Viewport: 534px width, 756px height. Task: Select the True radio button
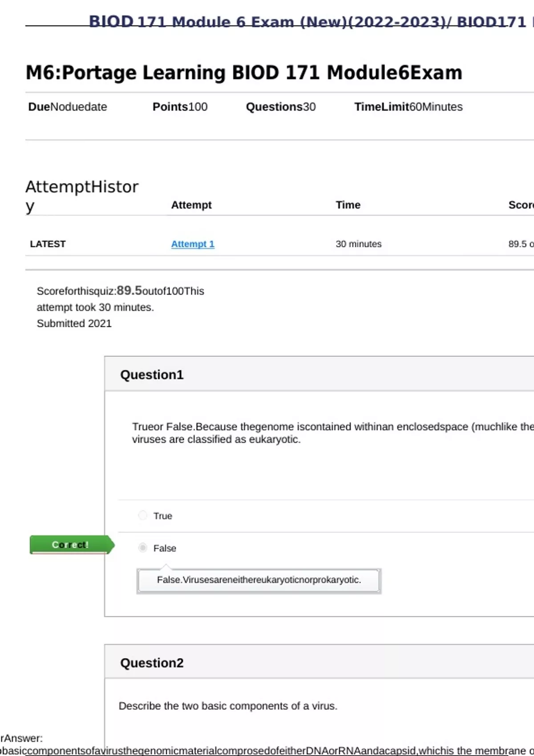(143, 515)
